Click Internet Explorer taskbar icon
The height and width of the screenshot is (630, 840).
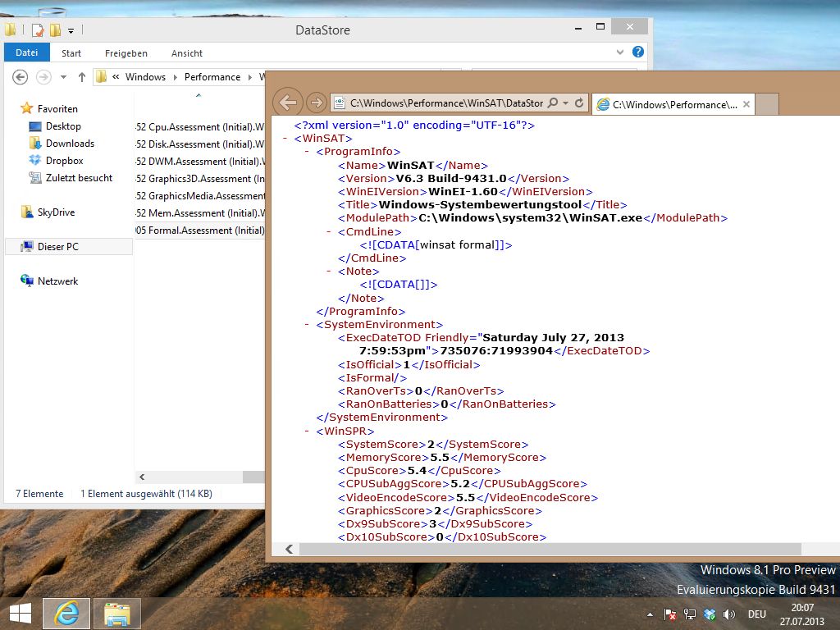click(66, 614)
